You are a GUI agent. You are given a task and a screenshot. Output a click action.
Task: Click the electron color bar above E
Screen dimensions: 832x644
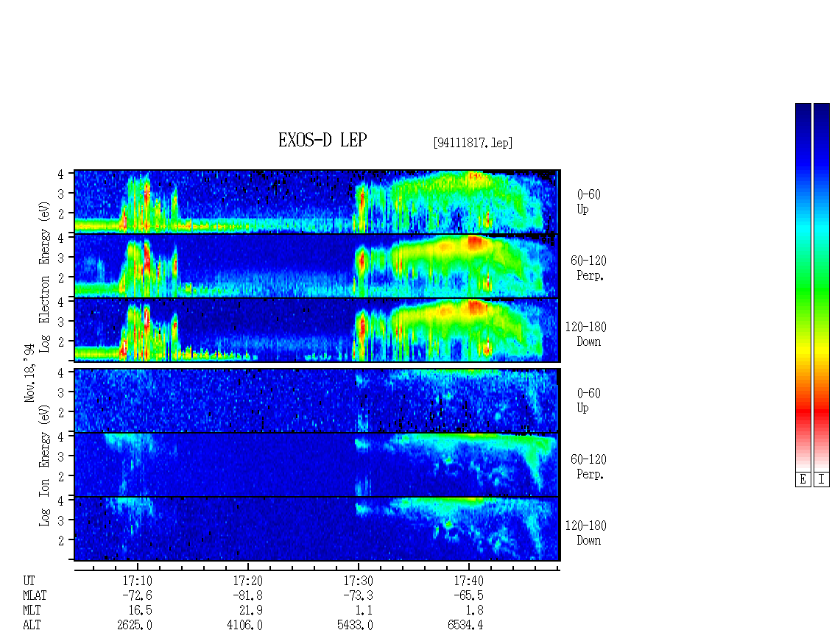[x=803, y=287]
